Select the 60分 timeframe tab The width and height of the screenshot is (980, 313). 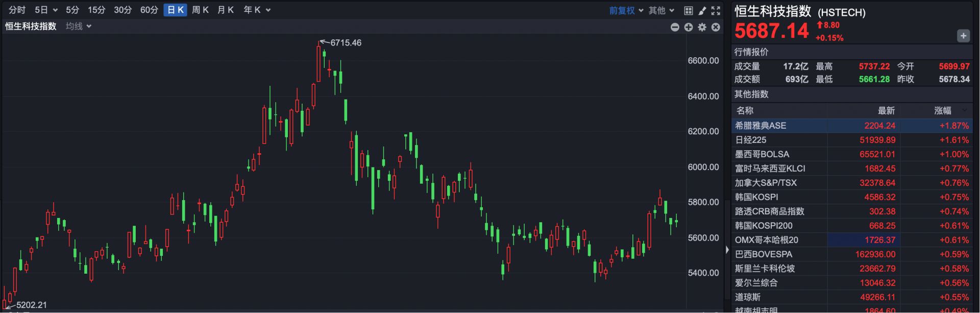pos(149,10)
